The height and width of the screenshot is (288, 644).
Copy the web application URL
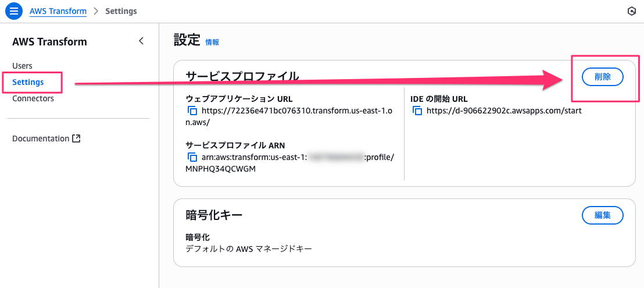(x=192, y=111)
